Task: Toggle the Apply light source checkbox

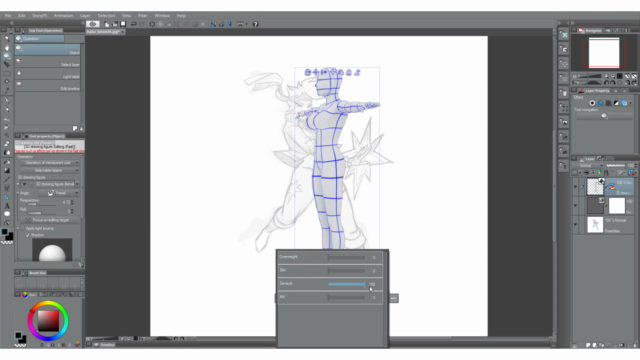Action: 23,228
